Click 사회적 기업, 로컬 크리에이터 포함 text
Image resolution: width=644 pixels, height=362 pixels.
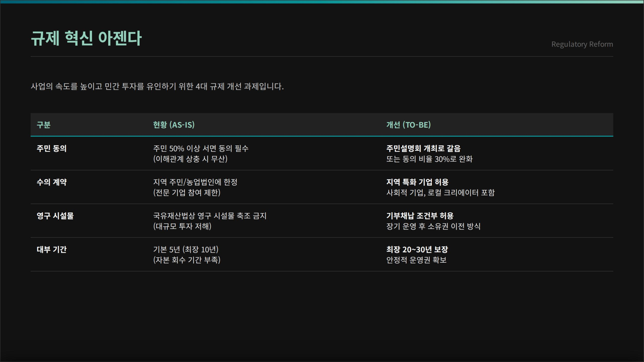[440, 193]
